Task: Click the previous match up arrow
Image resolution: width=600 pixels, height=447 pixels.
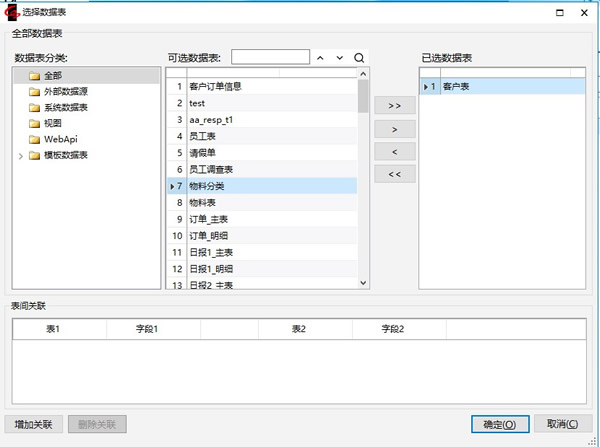Action: [321, 58]
